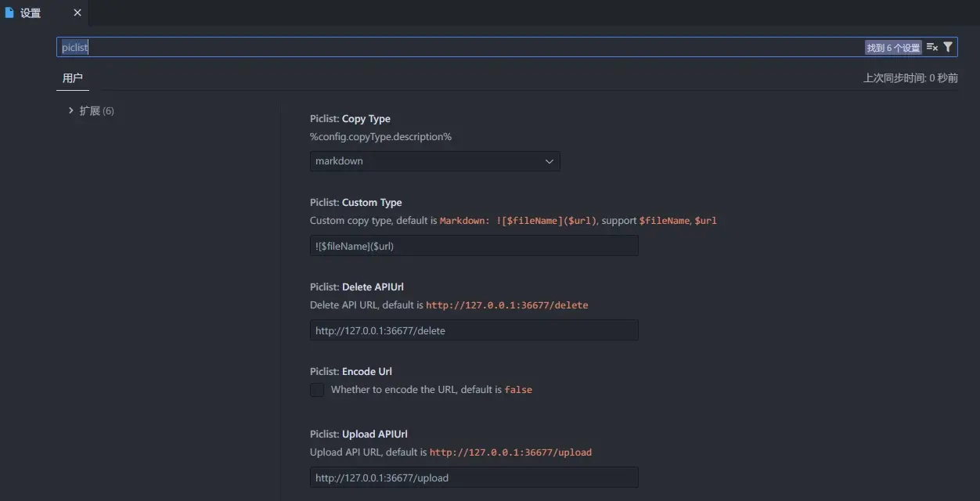Click the Piclist: Copy Type setting title

tap(351, 118)
